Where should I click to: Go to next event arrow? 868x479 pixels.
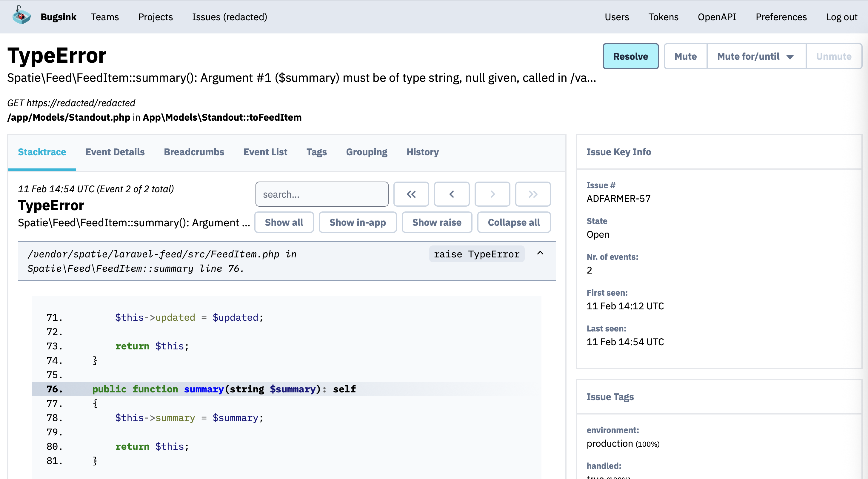(x=492, y=194)
